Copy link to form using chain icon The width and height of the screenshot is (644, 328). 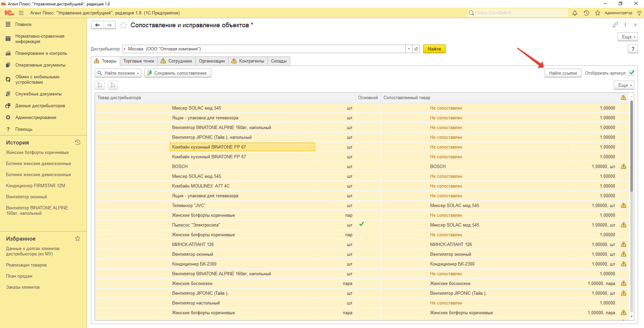[615, 25]
